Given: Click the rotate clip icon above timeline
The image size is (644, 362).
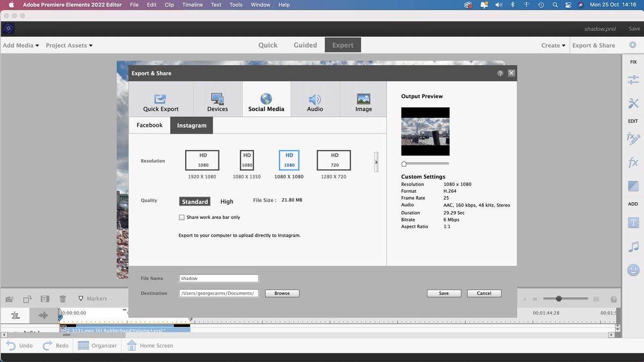Looking at the screenshot, I should 27,299.
